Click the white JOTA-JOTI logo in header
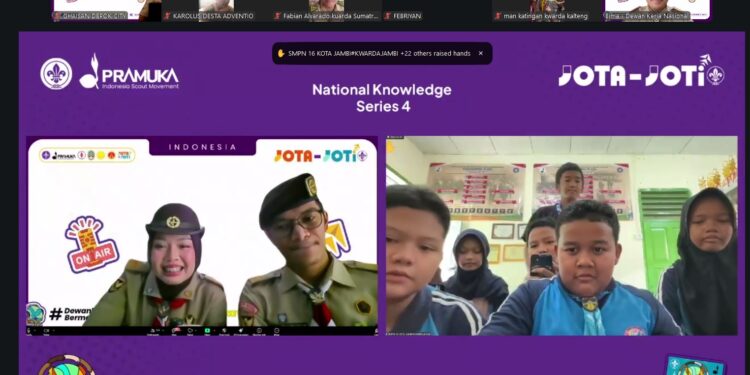The height and width of the screenshot is (375, 750). click(x=641, y=71)
